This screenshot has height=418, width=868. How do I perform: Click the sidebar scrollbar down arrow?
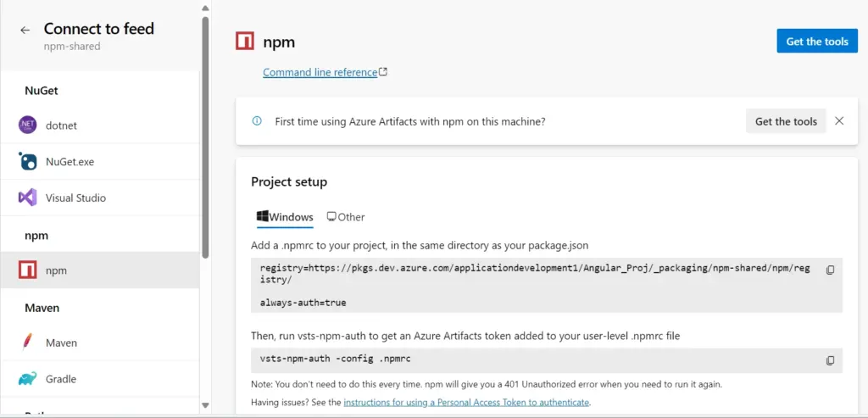pos(205,405)
